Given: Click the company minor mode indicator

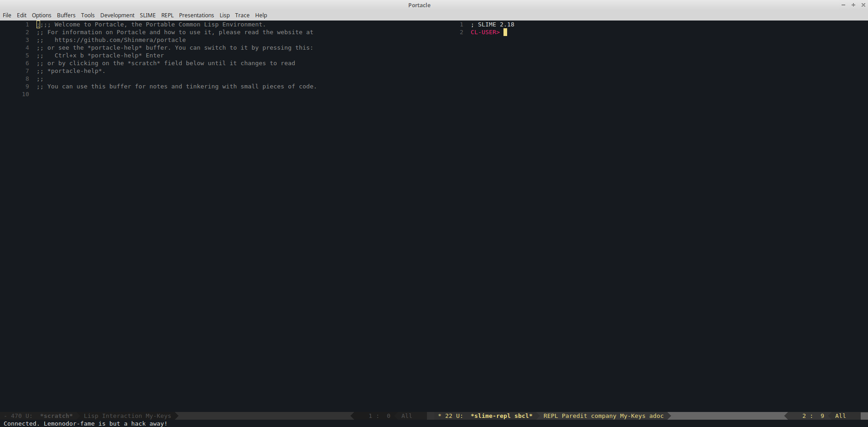Looking at the screenshot, I should [604, 416].
